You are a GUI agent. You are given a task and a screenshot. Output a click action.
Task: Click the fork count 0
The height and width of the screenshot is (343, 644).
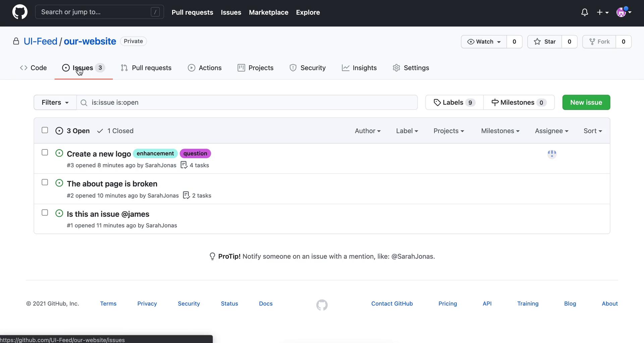[x=623, y=42]
